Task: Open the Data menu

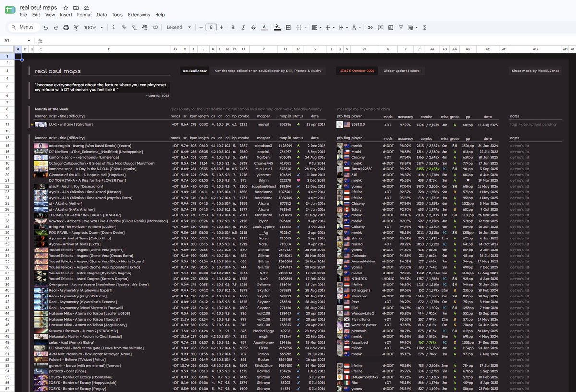Action: (x=102, y=15)
